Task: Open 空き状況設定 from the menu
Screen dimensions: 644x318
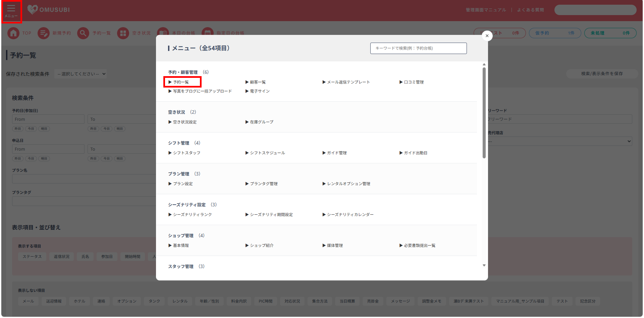Action: [x=182, y=122]
